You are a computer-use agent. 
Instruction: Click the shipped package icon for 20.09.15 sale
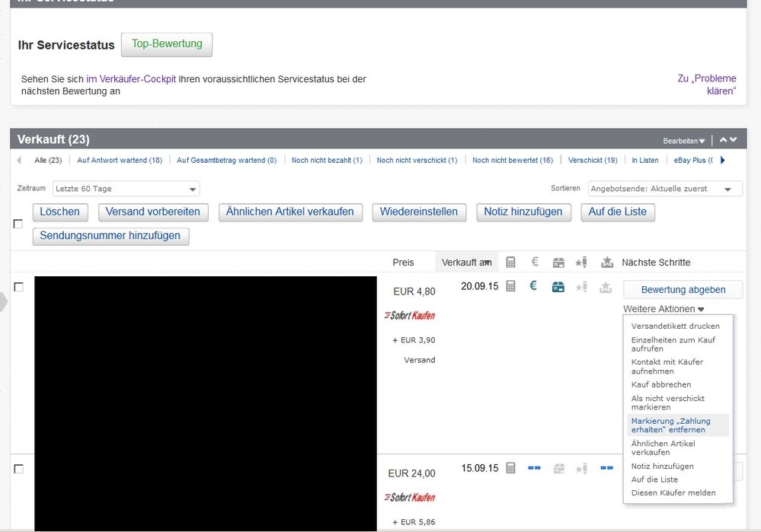coord(558,286)
